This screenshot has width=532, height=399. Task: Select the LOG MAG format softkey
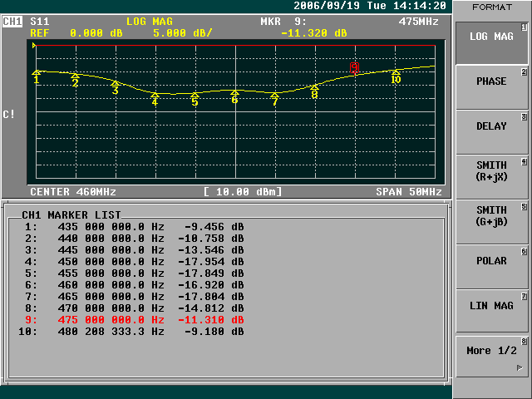coord(491,38)
